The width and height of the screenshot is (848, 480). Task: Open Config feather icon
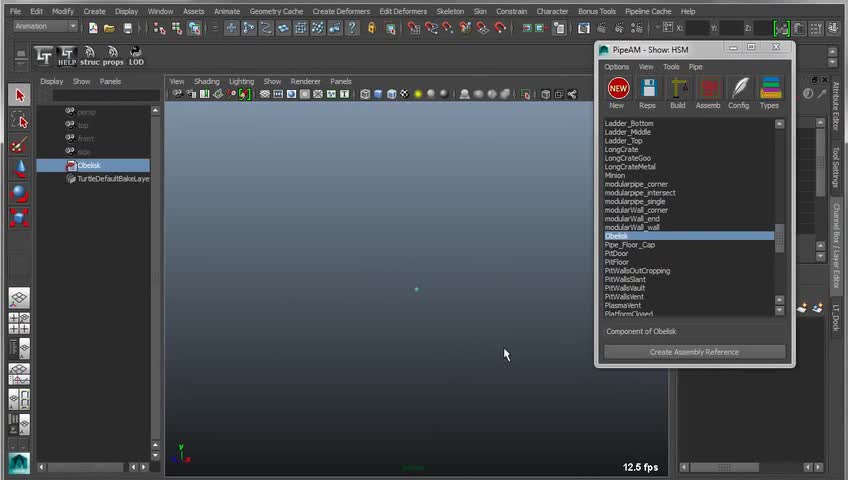(x=739, y=88)
